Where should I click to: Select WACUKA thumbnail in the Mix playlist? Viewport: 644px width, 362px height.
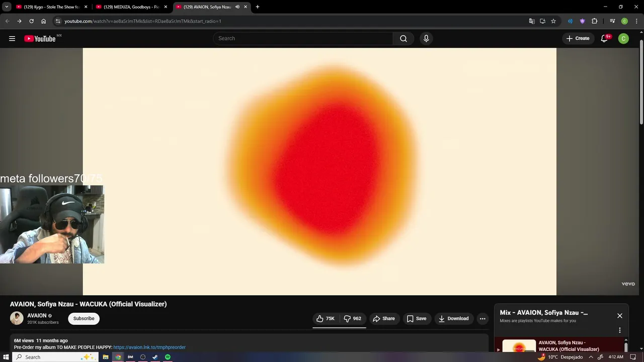tap(519, 347)
